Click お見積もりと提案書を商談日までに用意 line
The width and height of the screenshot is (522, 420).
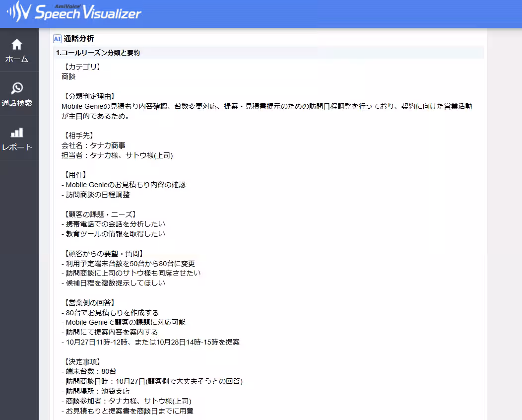128,411
